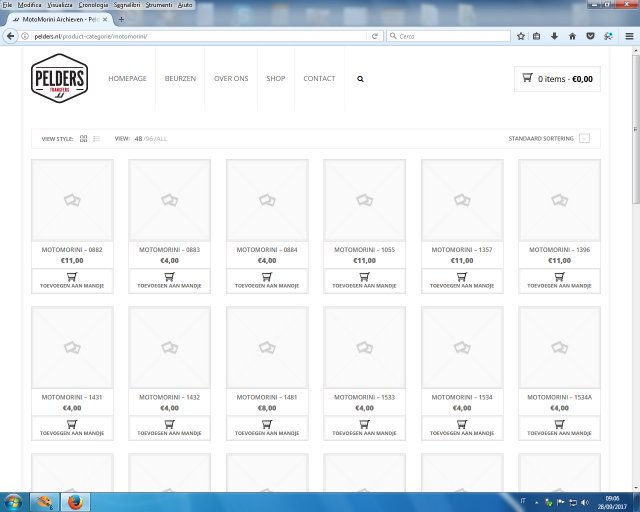Open the MOTOMORINI – 1534A title link
The width and height of the screenshot is (640, 512).
tap(560, 397)
